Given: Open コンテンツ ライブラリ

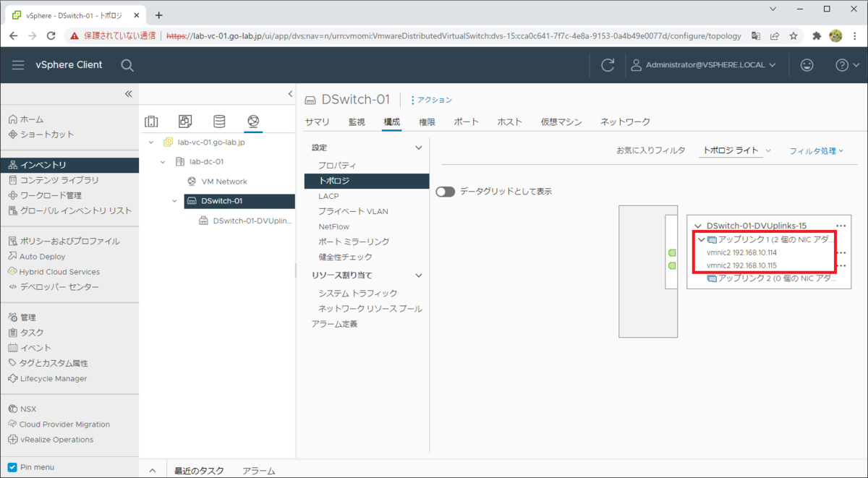Looking at the screenshot, I should tap(54, 180).
